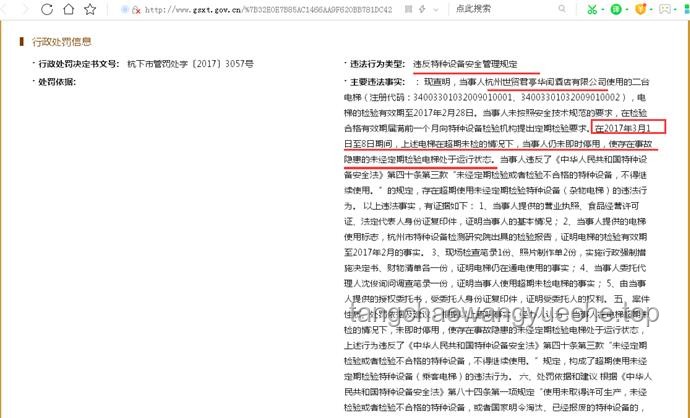Viewport: 690px width, 418px height.
Task: Bookmark this page with the star icon
Action: 90,9
